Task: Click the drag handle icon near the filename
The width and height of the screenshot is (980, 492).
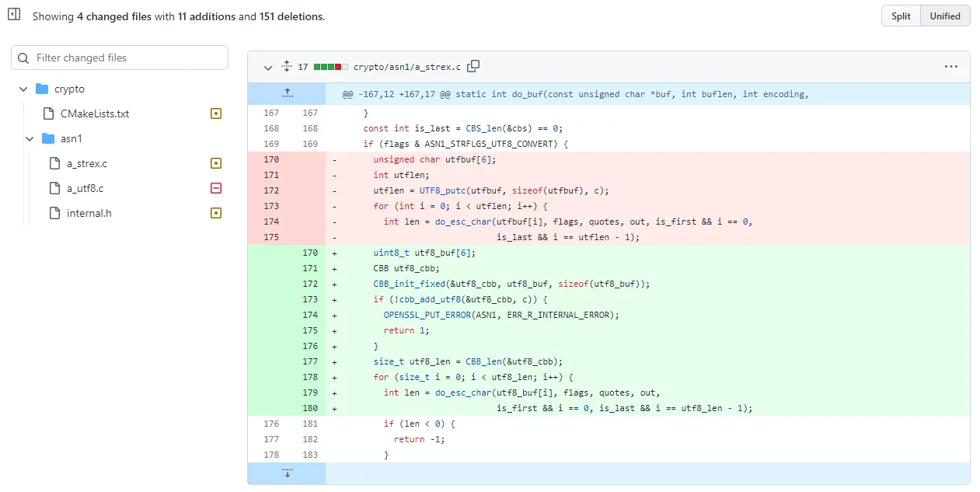Action: (x=286, y=66)
